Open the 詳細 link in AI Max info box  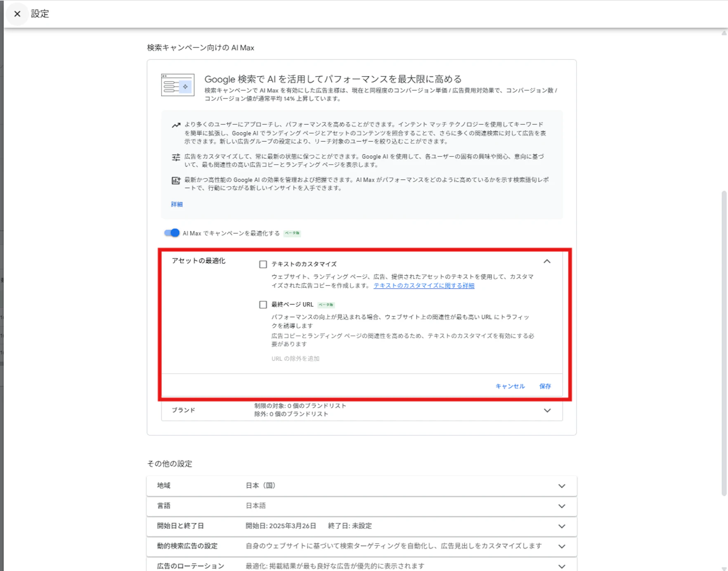(x=177, y=204)
